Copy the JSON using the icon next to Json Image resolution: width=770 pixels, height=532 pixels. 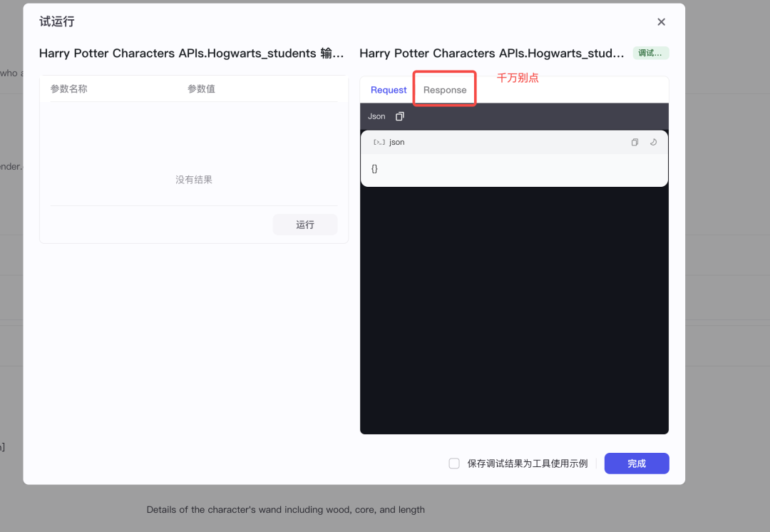click(x=400, y=116)
